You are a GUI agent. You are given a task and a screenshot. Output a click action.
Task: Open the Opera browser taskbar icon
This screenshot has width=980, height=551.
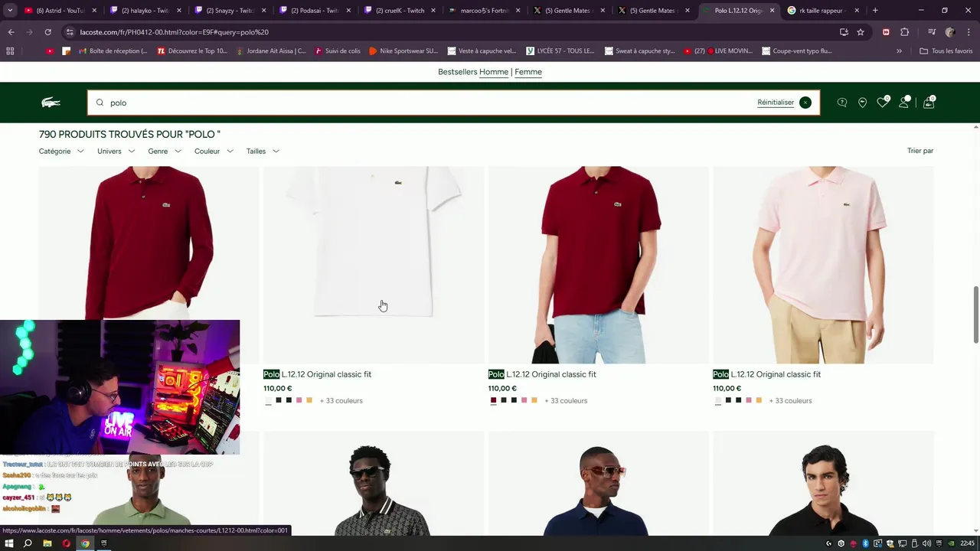[x=66, y=543]
